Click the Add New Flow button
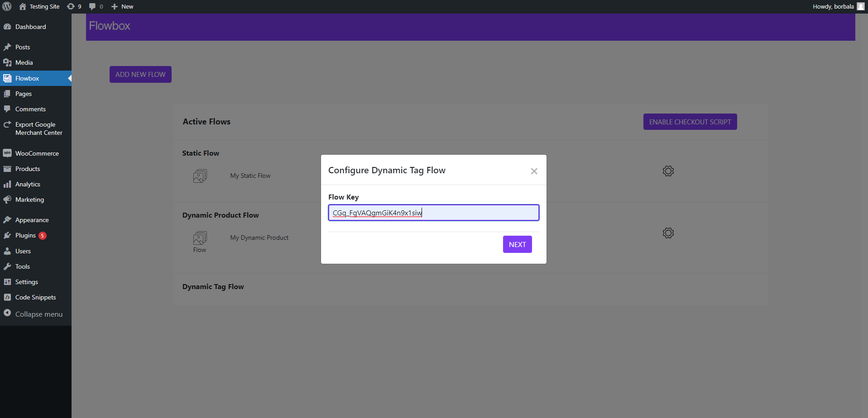The width and height of the screenshot is (868, 418). click(x=140, y=75)
